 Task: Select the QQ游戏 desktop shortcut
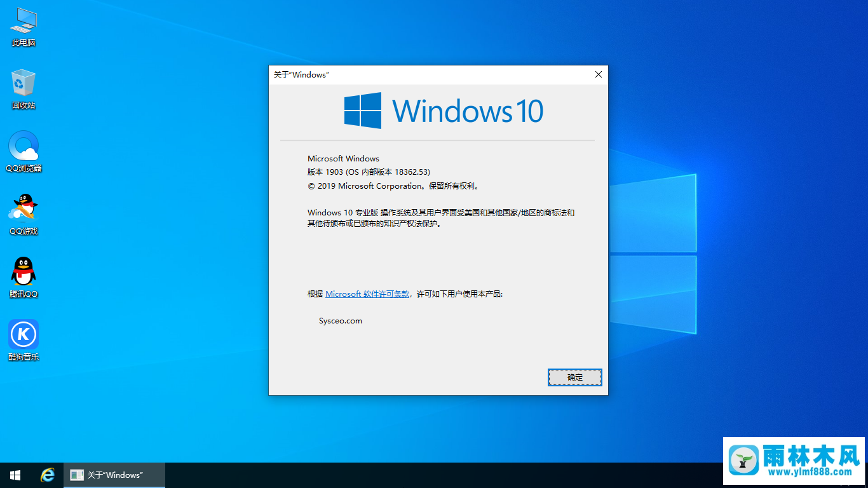pos(24,215)
